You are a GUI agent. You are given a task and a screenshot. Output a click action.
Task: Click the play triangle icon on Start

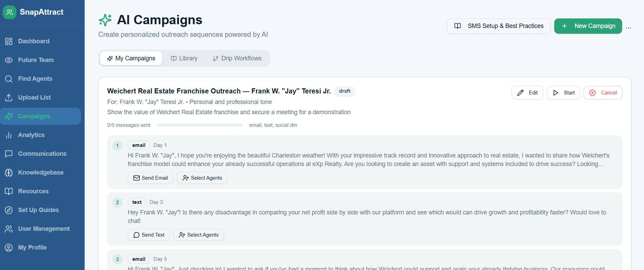pyautogui.click(x=556, y=93)
